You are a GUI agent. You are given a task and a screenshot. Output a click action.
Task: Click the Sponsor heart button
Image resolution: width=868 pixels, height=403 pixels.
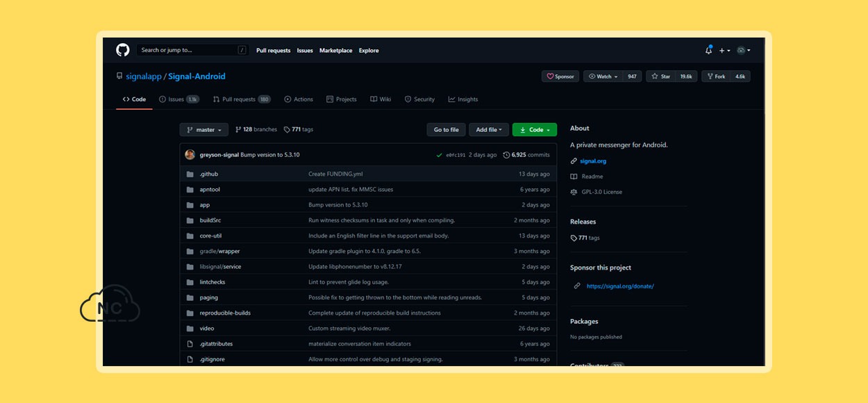point(560,76)
